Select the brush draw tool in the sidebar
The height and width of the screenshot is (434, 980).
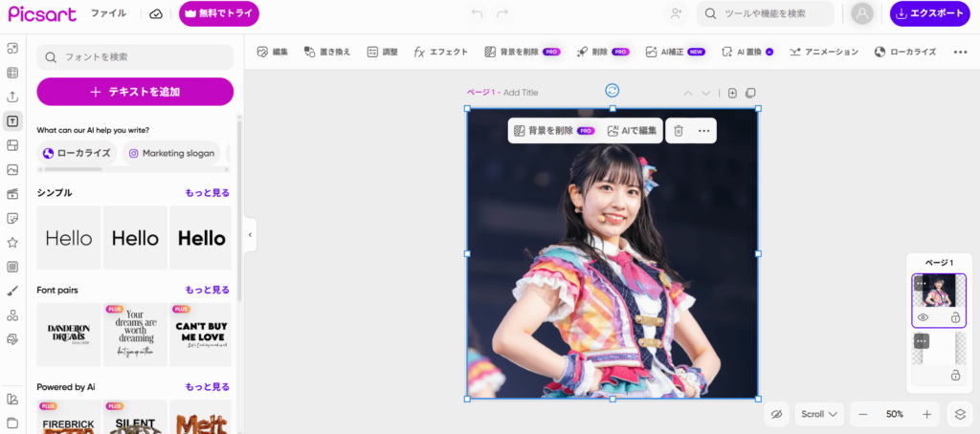[12, 291]
